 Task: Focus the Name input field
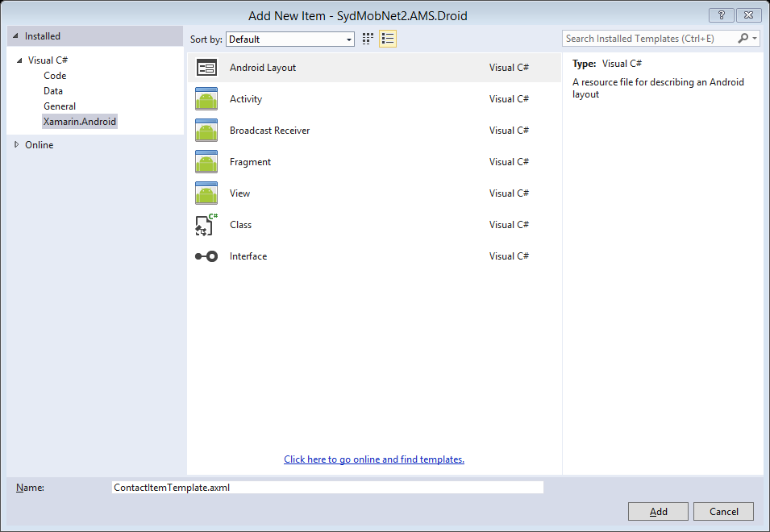point(327,488)
